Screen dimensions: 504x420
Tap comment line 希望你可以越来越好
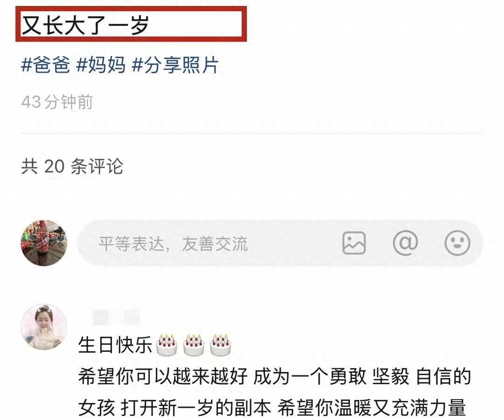click(x=163, y=377)
